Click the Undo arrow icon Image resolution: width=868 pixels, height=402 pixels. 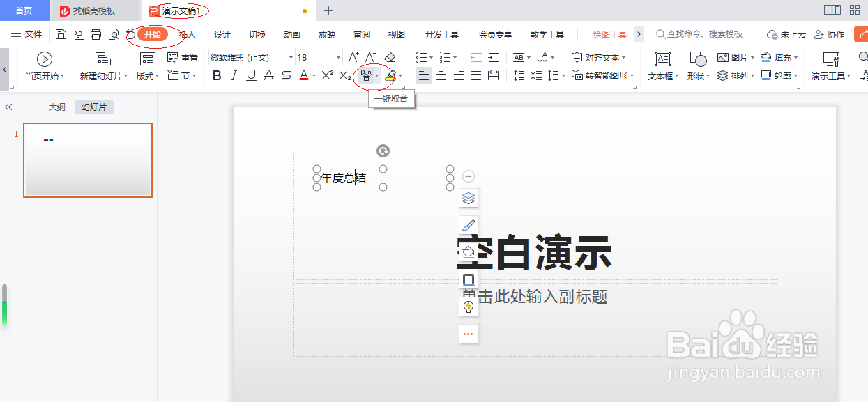coord(130,34)
